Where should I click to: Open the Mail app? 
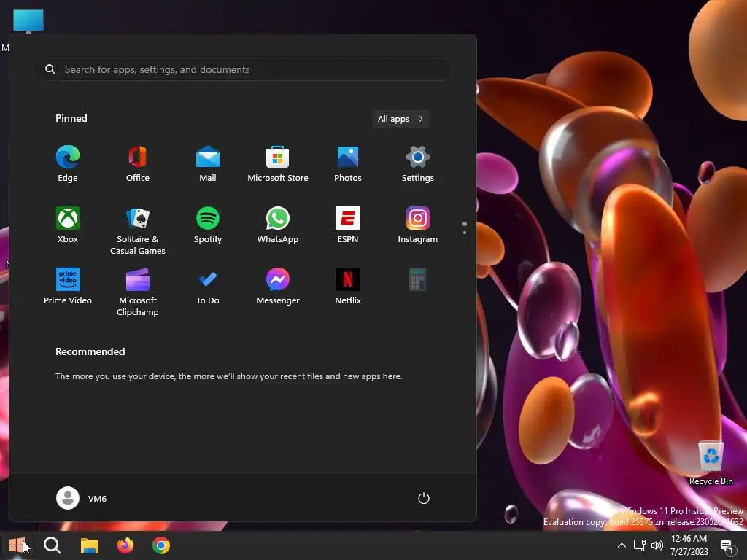coord(208,164)
